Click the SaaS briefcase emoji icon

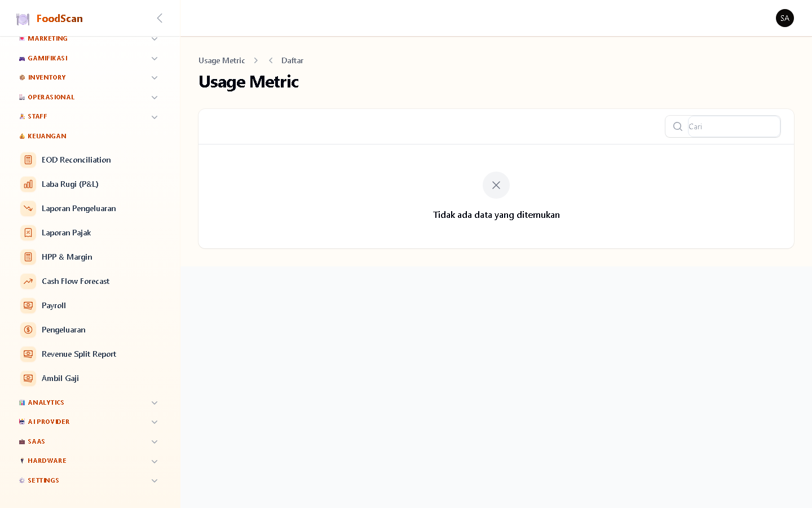(x=22, y=441)
